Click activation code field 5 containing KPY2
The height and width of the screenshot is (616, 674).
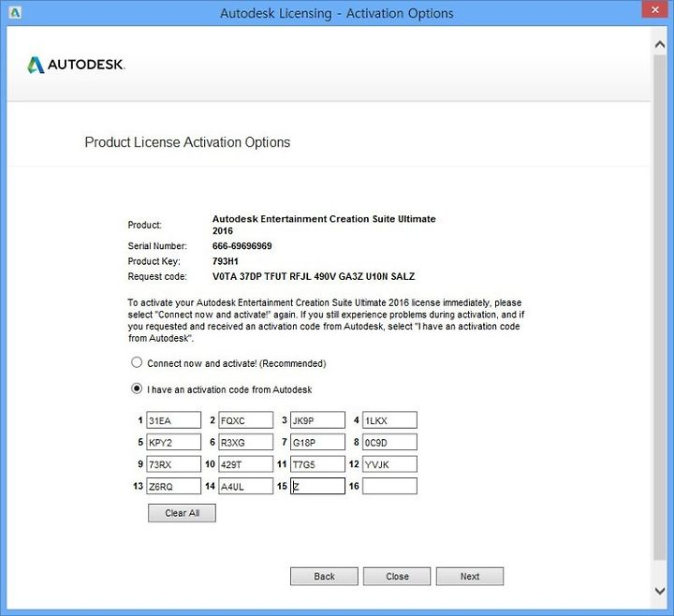point(174,442)
